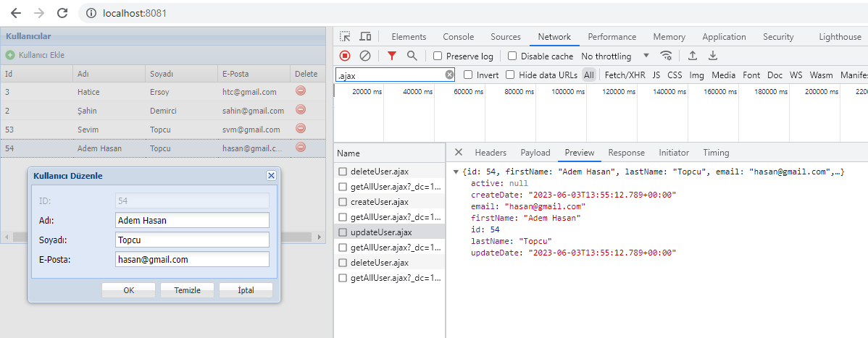Clear the .ajax filter text

point(449,75)
